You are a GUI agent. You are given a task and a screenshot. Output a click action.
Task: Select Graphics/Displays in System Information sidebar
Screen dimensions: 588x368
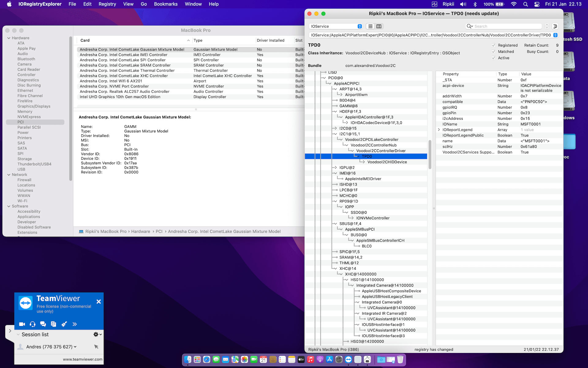(34, 106)
